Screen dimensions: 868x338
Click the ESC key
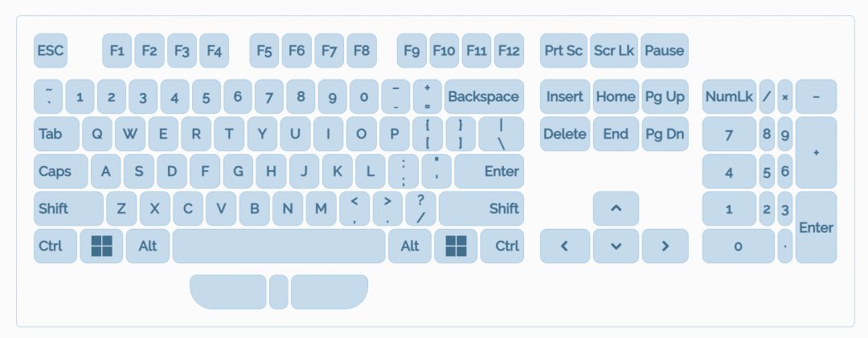tap(51, 51)
